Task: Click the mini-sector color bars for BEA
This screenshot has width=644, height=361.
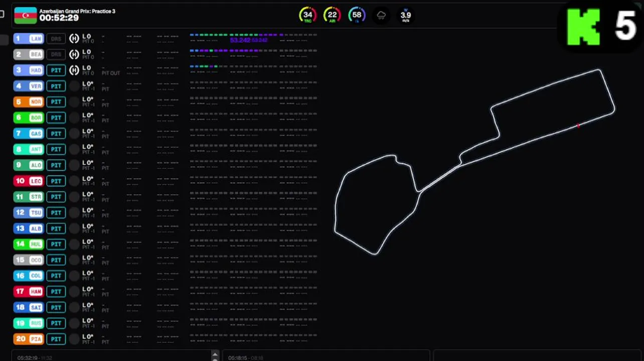Action: pos(253,51)
